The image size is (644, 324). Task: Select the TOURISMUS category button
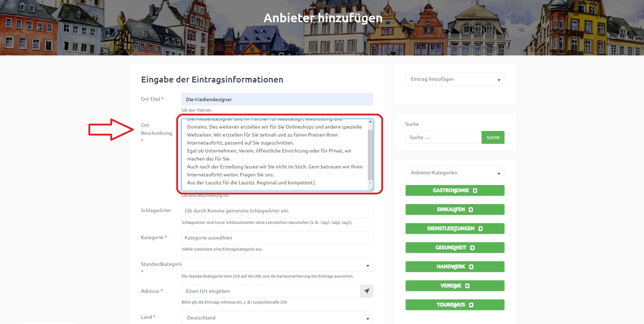455,305
